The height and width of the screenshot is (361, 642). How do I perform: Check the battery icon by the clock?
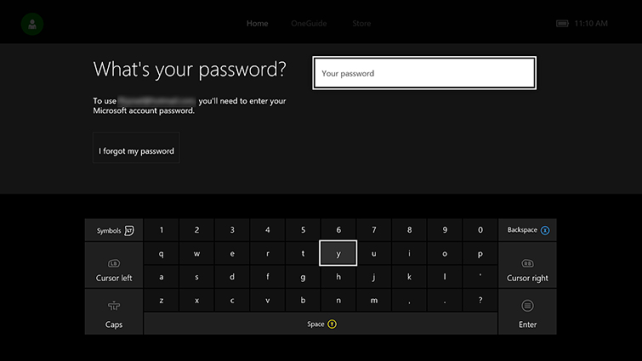point(562,23)
